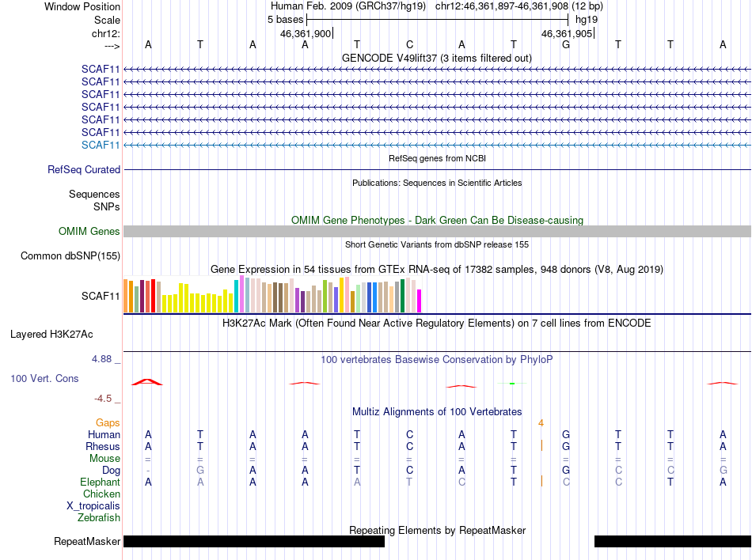The height and width of the screenshot is (560, 752).
Task: Open the Layered H3K27Ac track label
Action: point(51,335)
